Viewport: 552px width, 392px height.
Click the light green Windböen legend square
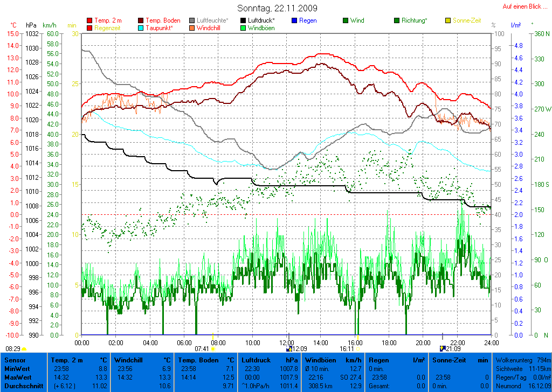pyautogui.click(x=244, y=28)
